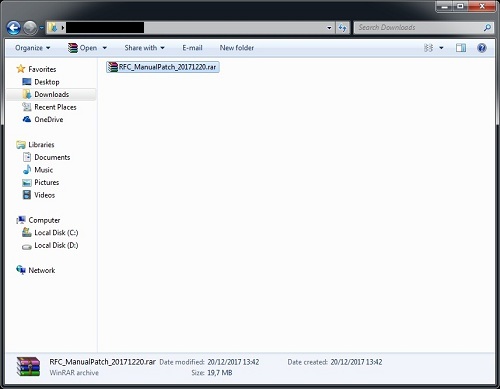Open the Share with dropdown
500x389 pixels.
click(144, 48)
